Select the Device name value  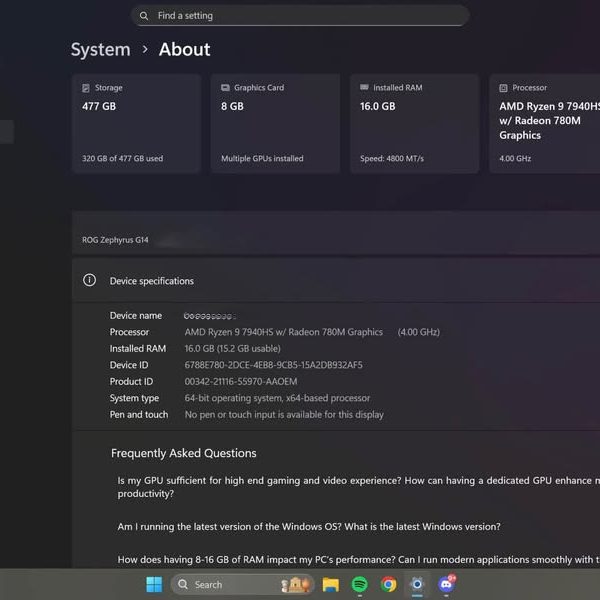pyautogui.click(x=210, y=316)
